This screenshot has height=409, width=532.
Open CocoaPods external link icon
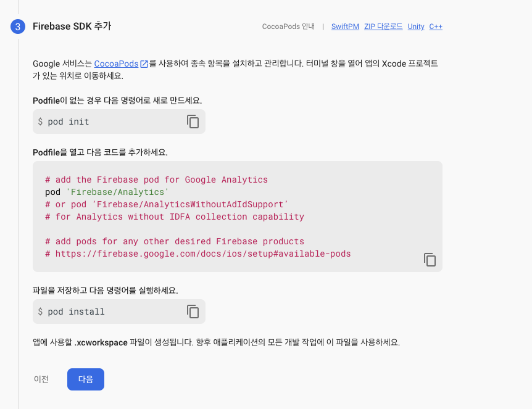click(144, 64)
